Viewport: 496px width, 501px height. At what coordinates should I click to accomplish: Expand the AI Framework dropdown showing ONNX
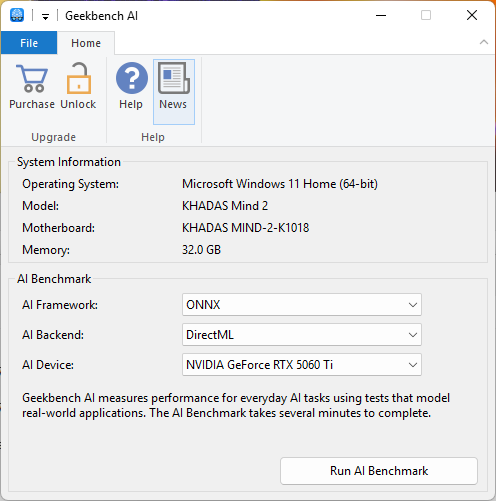(x=302, y=304)
